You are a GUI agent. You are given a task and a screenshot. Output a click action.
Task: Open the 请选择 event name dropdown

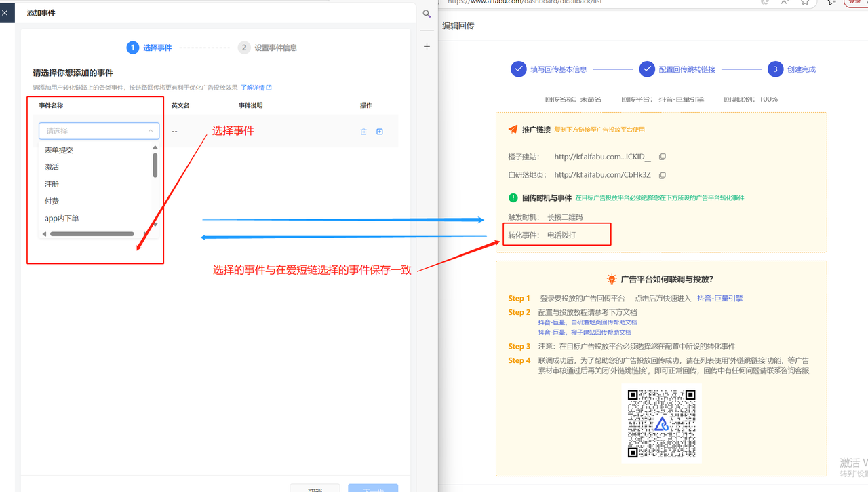click(99, 131)
